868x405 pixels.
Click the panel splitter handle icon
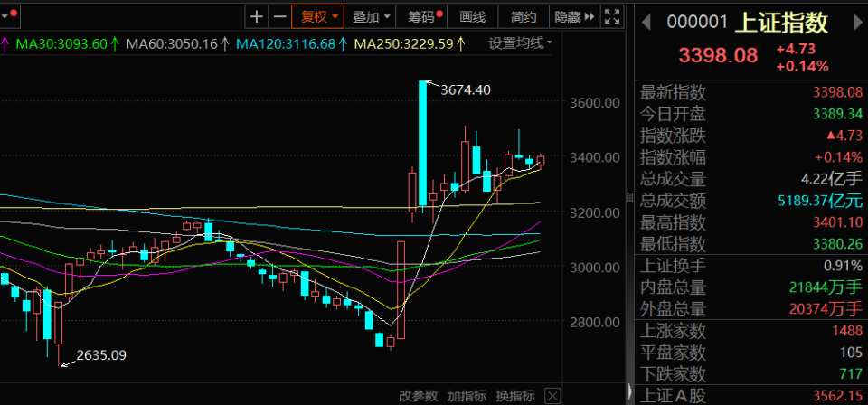click(629, 197)
